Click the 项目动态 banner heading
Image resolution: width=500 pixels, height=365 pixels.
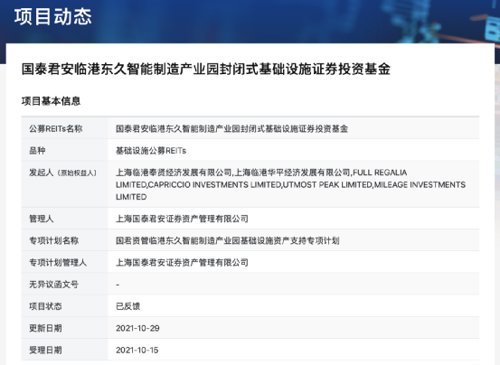coord(53,16)
